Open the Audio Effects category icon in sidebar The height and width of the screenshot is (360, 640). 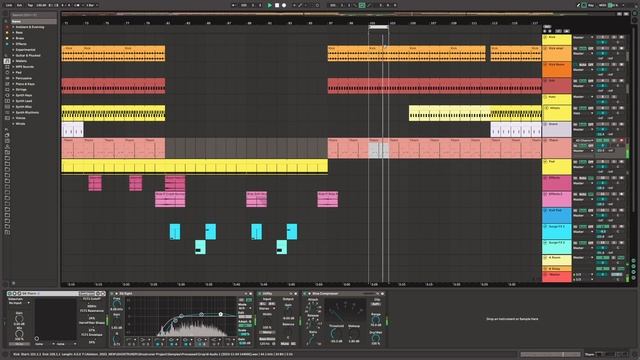(x=7, y=78)
